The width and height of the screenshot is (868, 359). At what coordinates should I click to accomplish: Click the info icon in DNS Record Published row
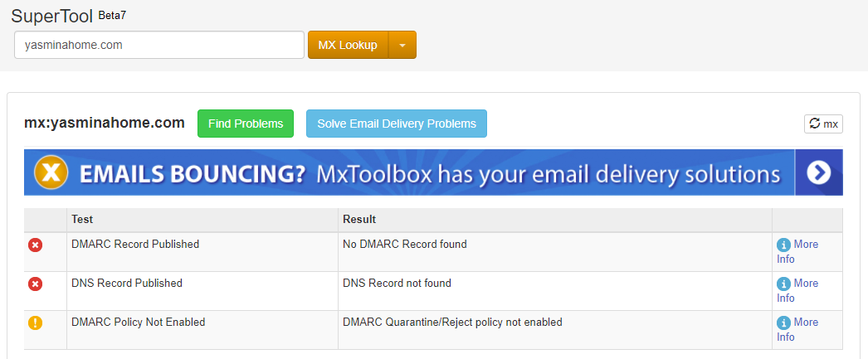click(x=783, y=284)
